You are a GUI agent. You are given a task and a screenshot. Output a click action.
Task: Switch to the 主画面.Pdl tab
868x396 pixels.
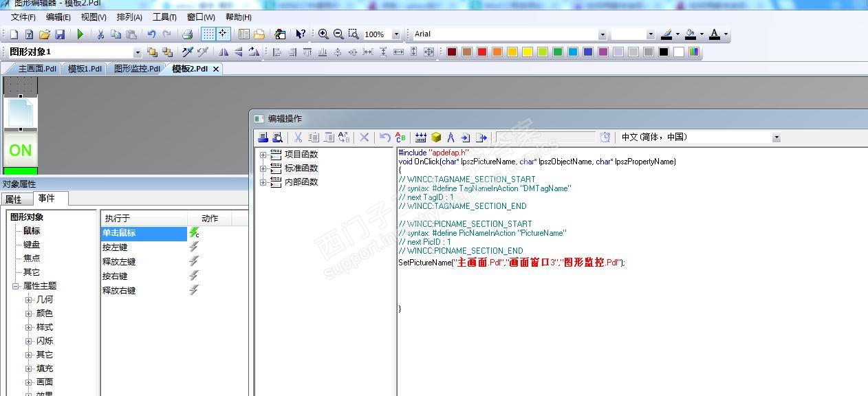tap(36, 69)
